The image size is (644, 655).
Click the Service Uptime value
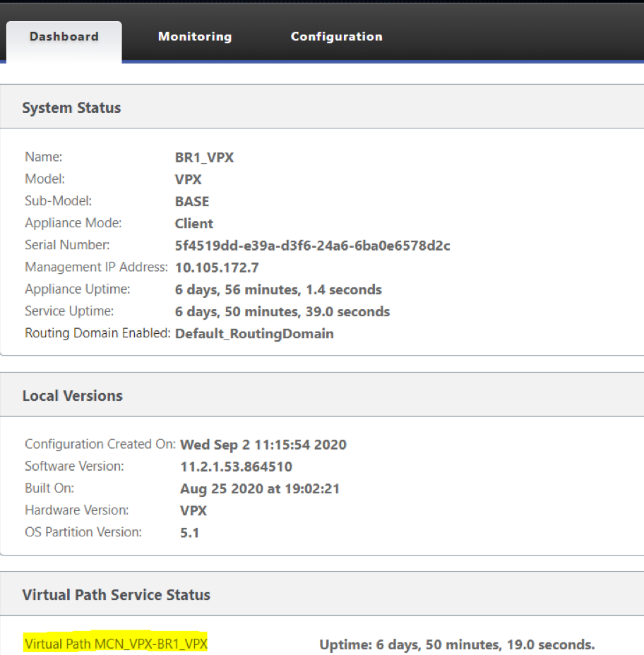click(x=282, y=312)
